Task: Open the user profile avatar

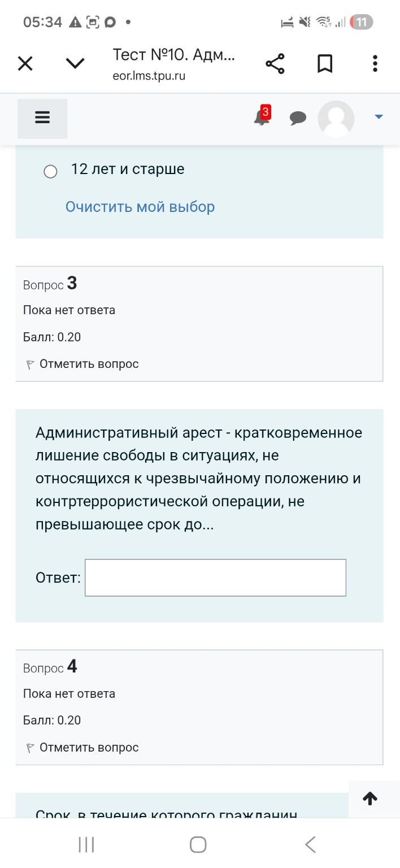Action: tap(336, 119)
